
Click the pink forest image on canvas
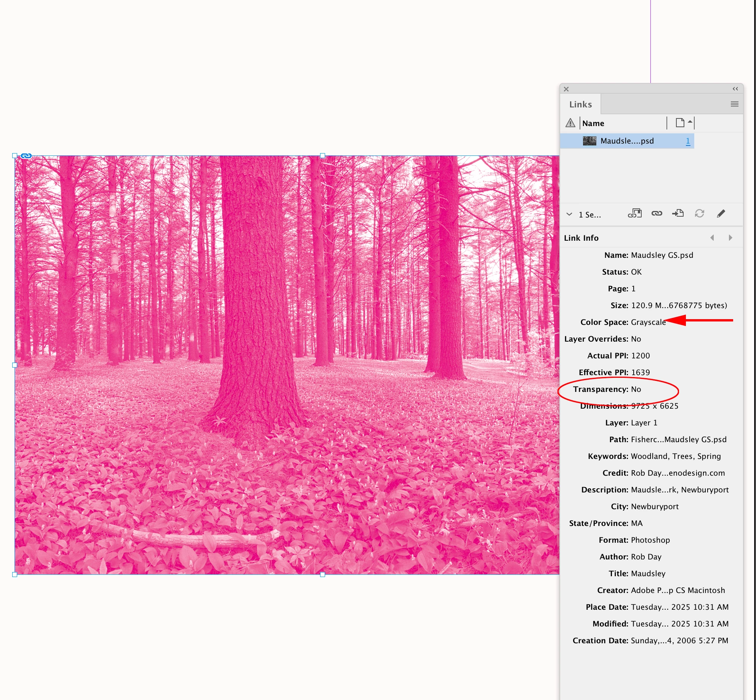[x=286, y=364]
